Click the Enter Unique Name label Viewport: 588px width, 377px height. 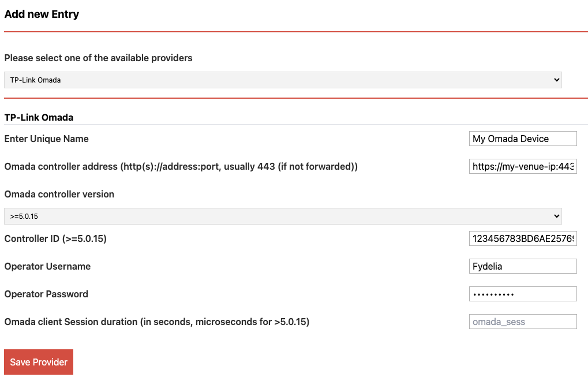tap(47, 139)
